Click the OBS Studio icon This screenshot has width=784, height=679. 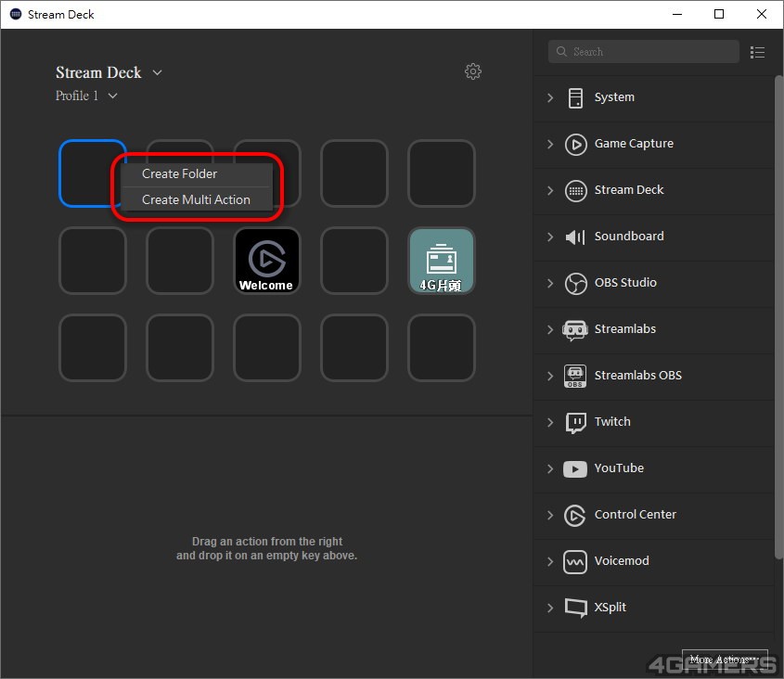click(575, 284)
